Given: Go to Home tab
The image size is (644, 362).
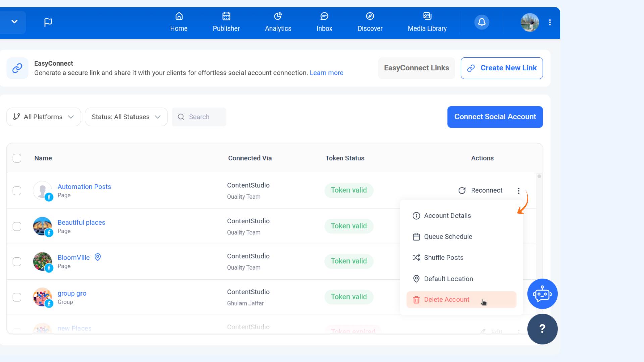Looking at the screenshot, I should coord(179,22).
